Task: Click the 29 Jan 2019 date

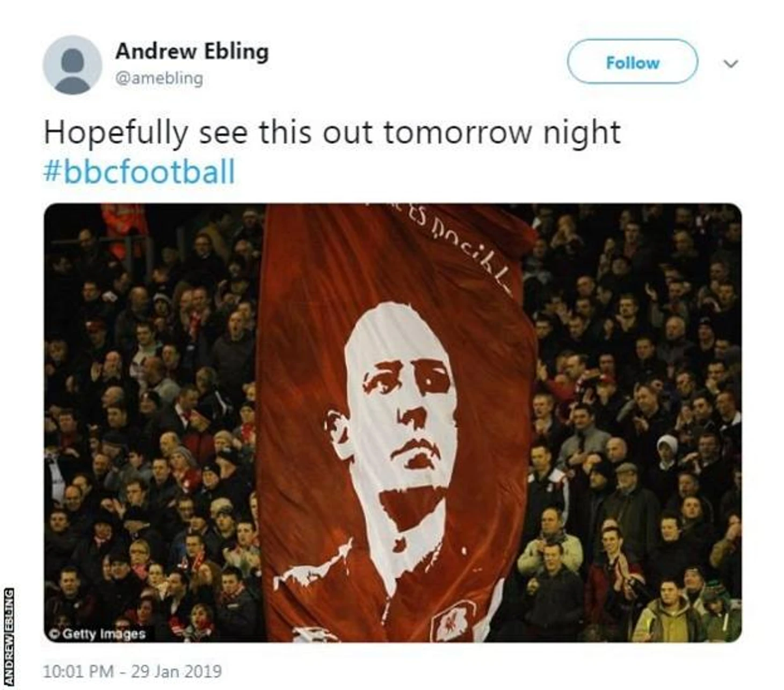Action: coord(176,671)
